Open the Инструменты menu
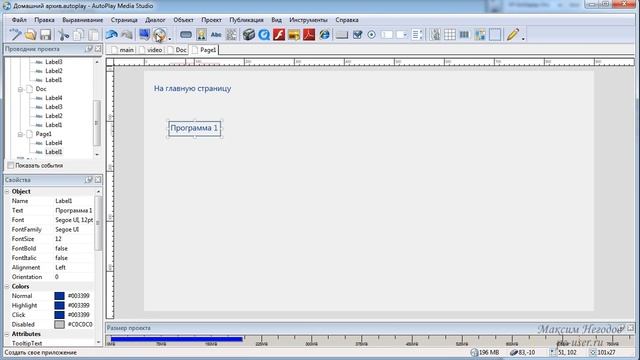This screenshot has width=640, height=360. 308,20
